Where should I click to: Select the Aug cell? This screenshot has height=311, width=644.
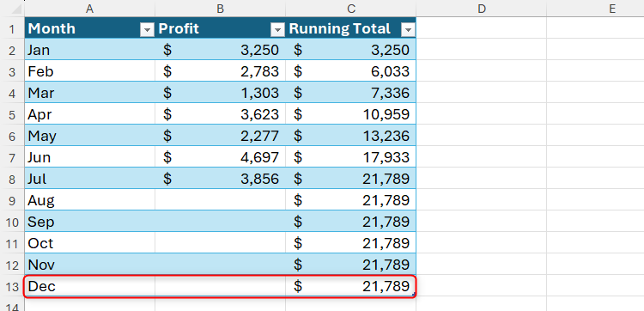click(89, 200)
